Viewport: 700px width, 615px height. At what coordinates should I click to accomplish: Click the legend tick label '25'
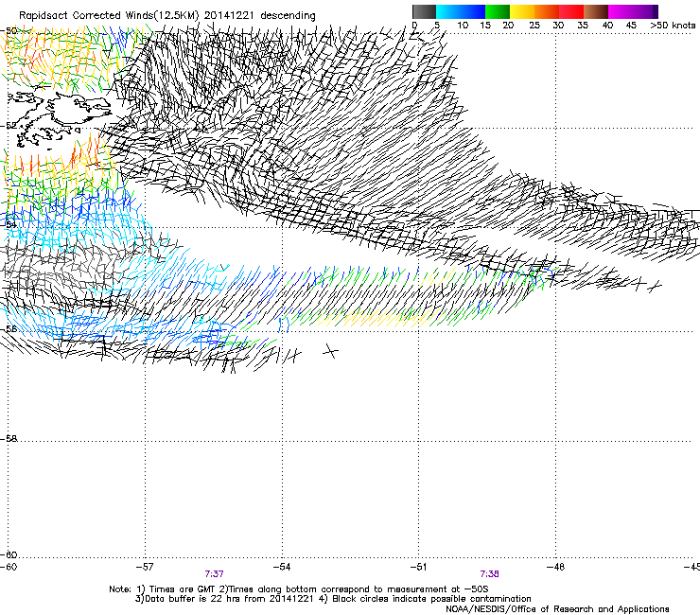click(x=534, y=26)
